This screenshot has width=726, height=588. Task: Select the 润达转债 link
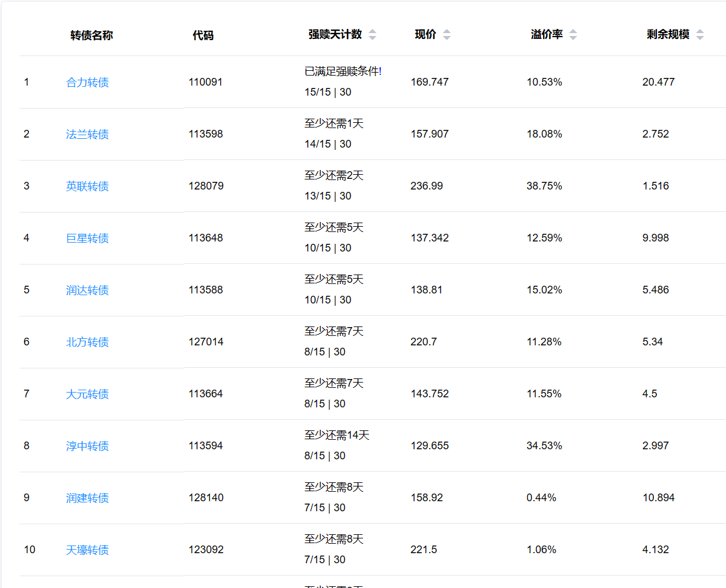pyautogui.click(x=87, y=290)
